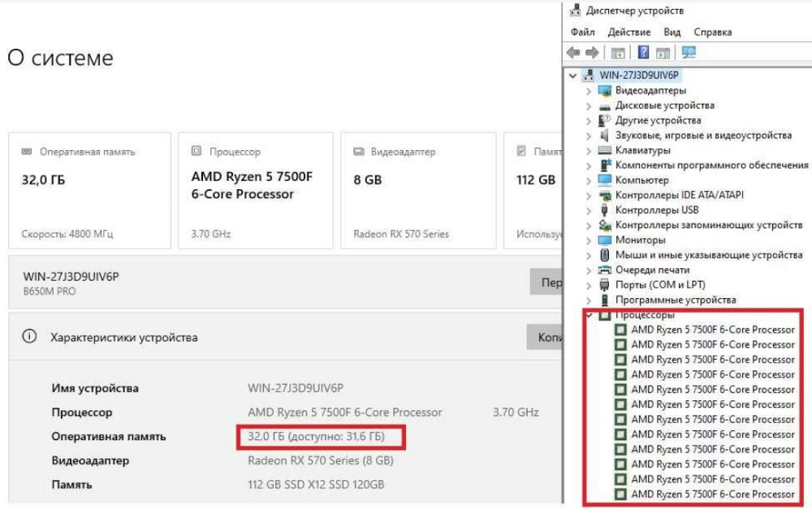
Task: Click the printer icon next to Очереди печати
Action: (x=604, y=270)
